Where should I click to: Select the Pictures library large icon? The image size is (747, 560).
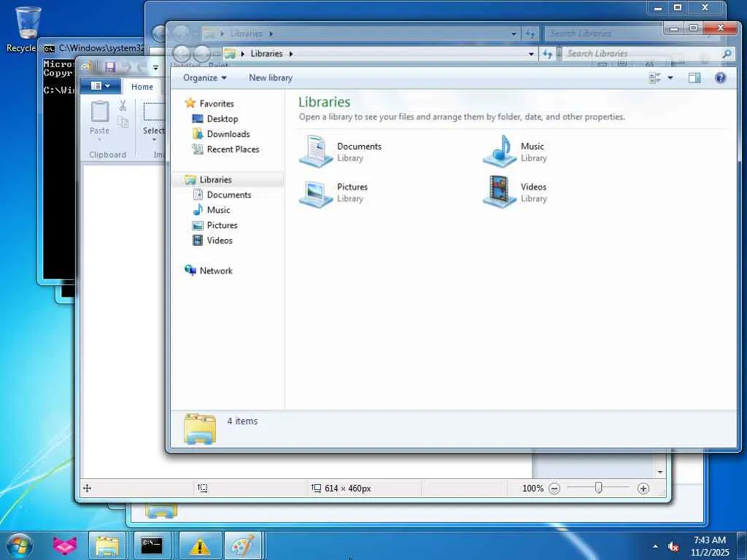[x=315, y=192]
